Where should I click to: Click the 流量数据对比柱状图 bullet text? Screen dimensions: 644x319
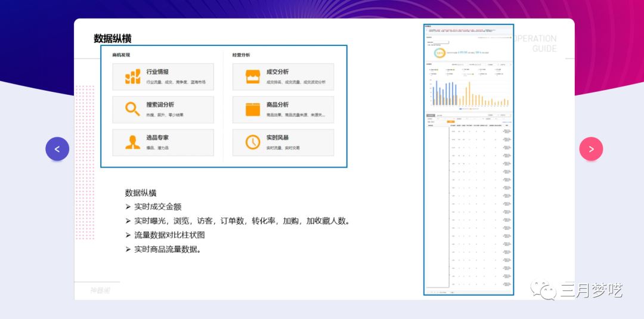point(169,235)
